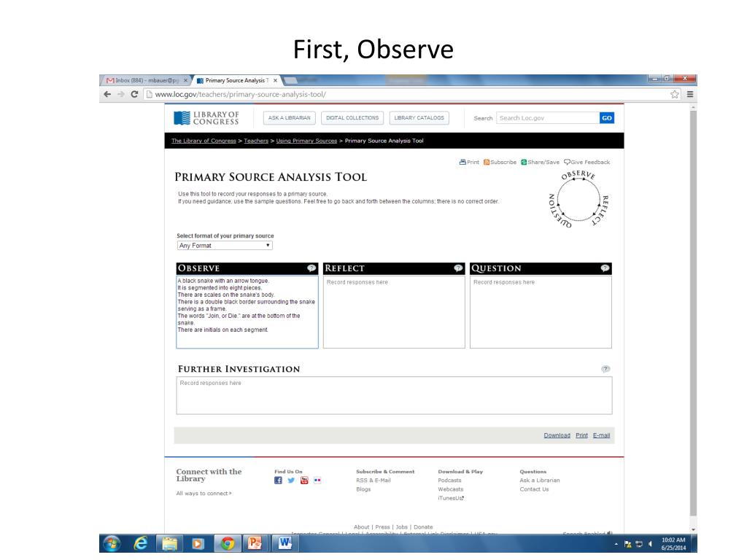747x560 pixels.
Task: Open The Library of Congress breadcrumb
Action: pyautogui.click(x=204, y=141)
